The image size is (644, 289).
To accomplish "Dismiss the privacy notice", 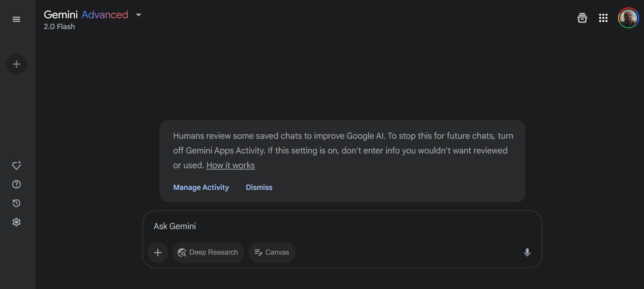I will pyautogui.click(x=259, y=187).
